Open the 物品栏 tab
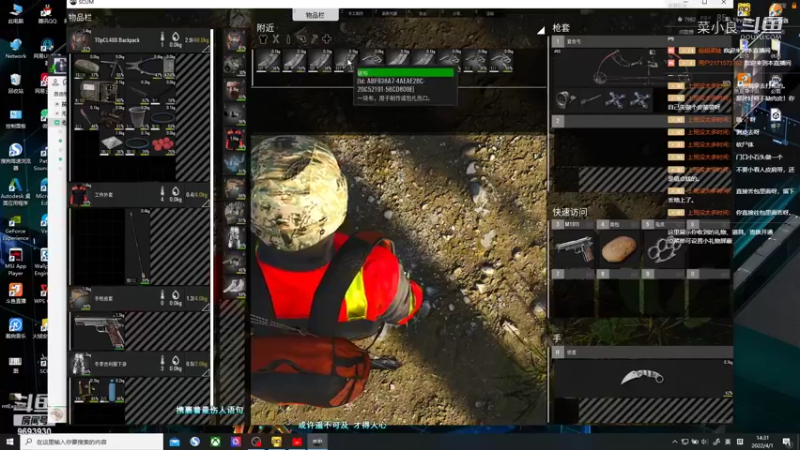This screenshot has width=800, height=450. point(315,15)
